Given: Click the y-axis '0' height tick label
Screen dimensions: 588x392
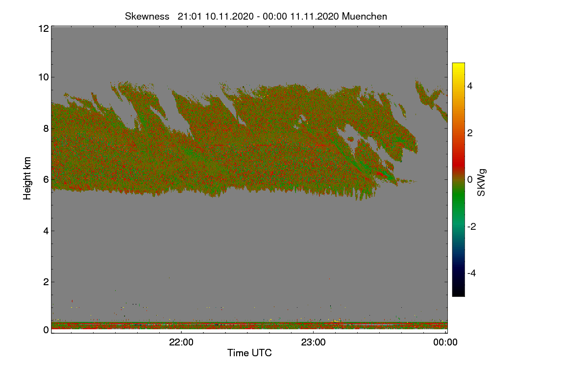Looking at the screenshot, I should (46, 330).
